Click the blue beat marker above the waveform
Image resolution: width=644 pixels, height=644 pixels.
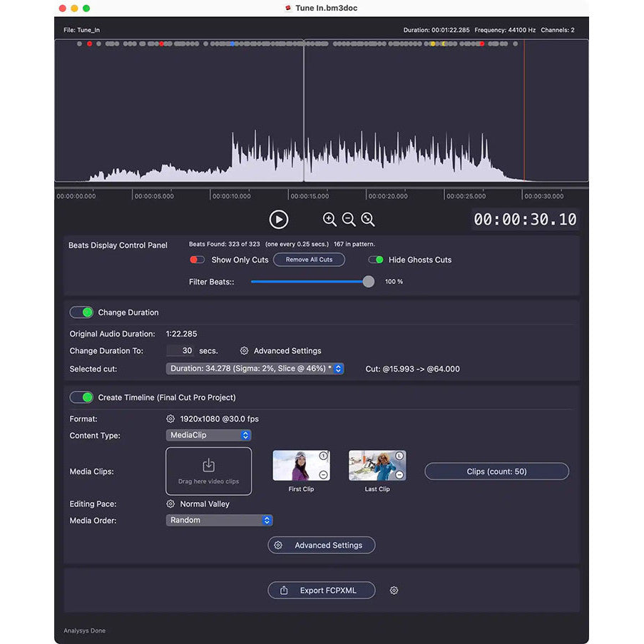coord(232,44)
